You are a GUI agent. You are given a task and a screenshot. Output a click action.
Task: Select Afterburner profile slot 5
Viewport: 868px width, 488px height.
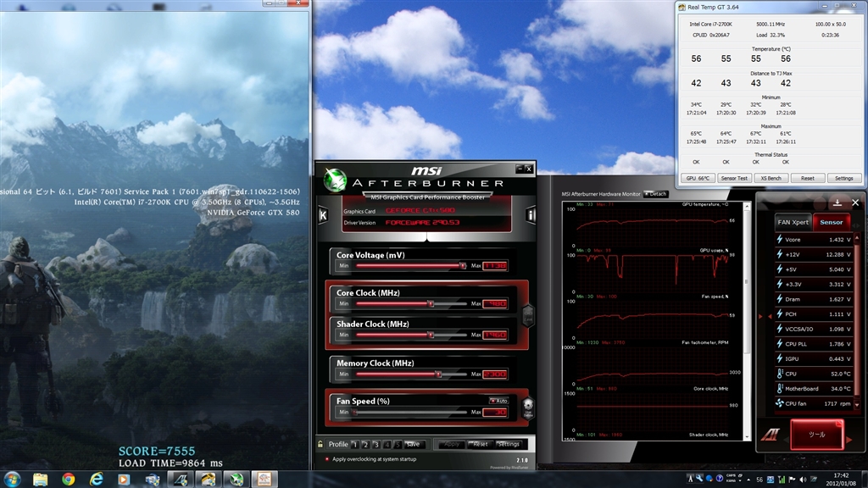[x=398, y=444]
